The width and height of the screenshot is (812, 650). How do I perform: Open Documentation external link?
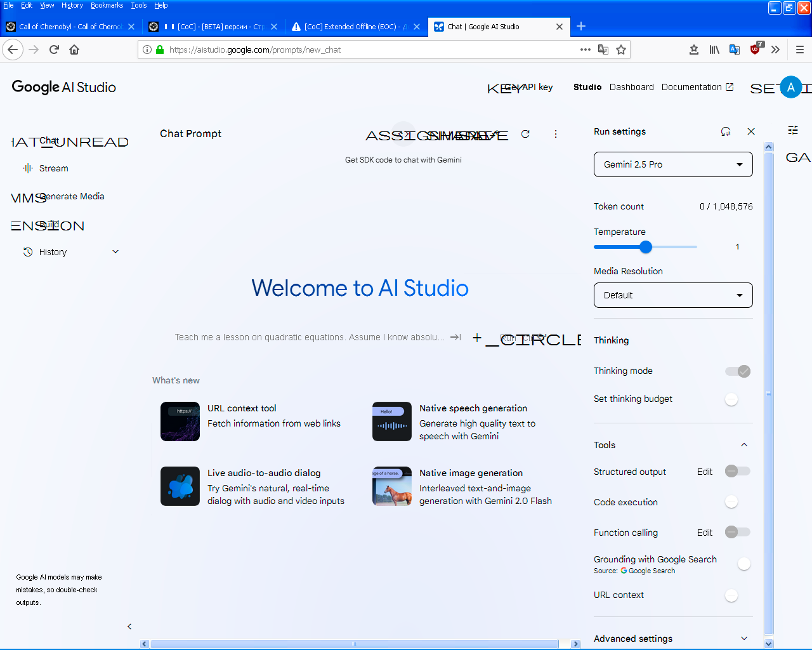pos(697,87)
